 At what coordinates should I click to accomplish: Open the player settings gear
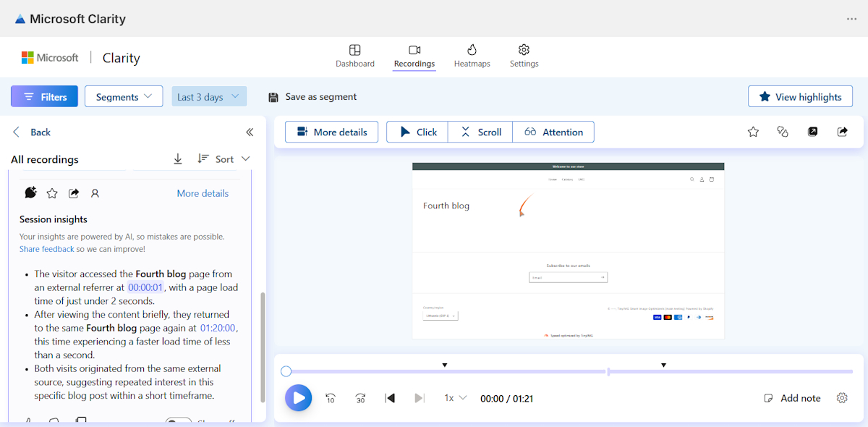click(842, 398)
